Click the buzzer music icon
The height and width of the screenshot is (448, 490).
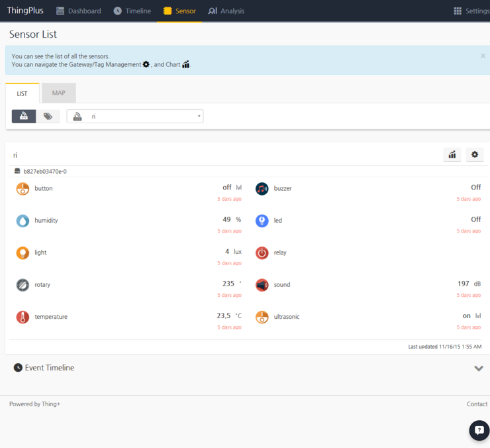tap(262, 189)
